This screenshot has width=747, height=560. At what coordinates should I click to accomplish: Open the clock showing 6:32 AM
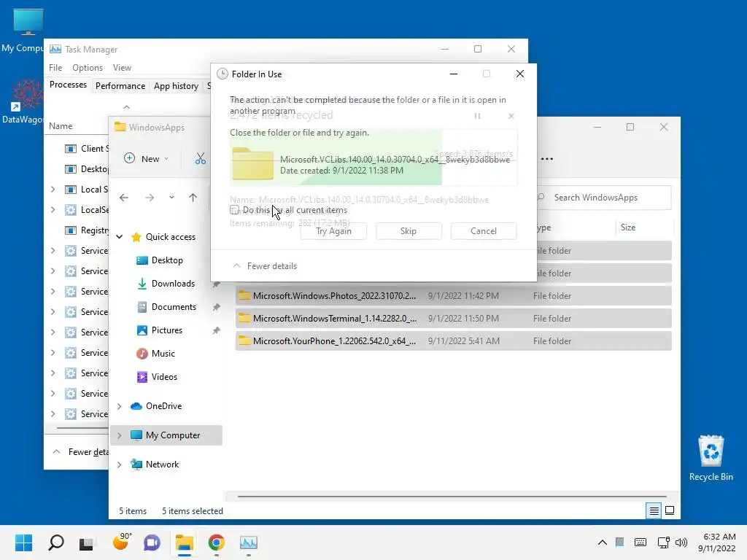pos(717,542)
